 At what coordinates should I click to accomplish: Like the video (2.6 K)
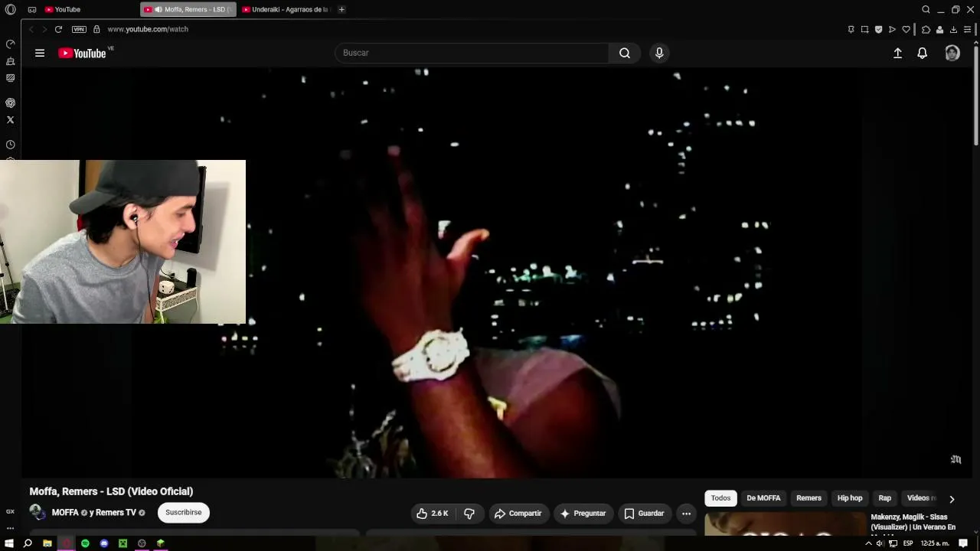click(433, 514)
